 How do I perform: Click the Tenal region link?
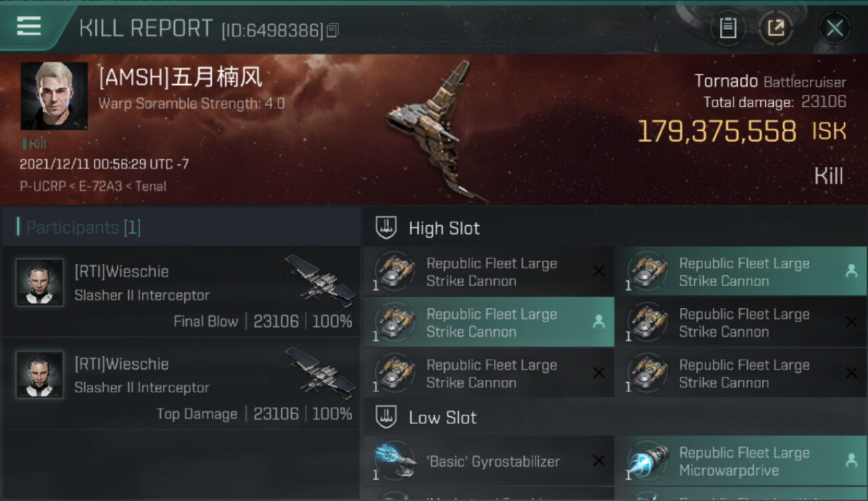pos(151,186)
